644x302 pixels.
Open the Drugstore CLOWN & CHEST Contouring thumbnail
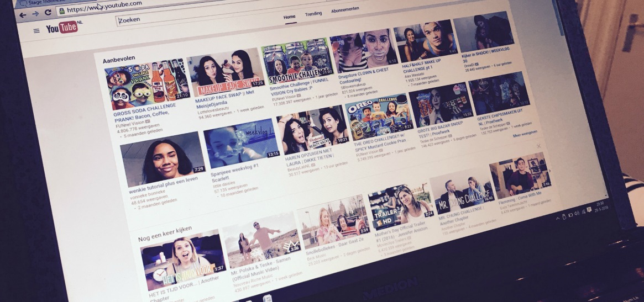tap(364, 50)
